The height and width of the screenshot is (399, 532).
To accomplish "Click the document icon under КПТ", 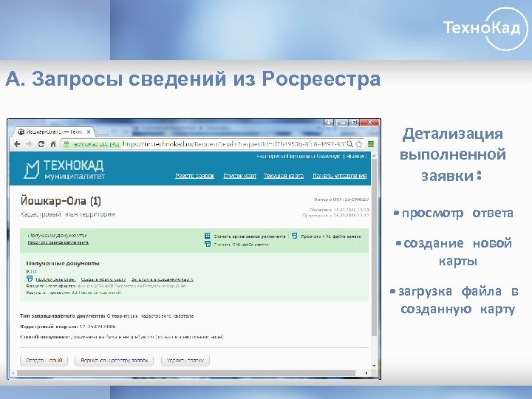I will 30,279.
